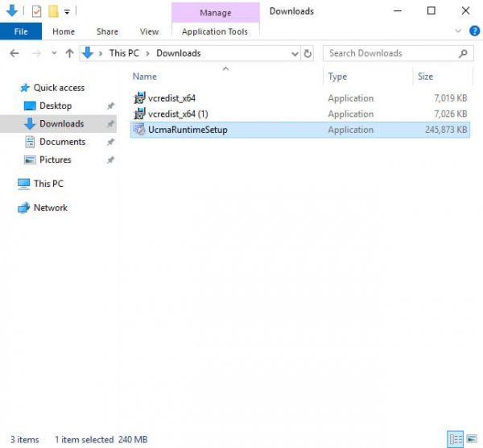Click This PC in the address path
The height and width of the screenshot is (448, 483).
click(x=124, y=53)
